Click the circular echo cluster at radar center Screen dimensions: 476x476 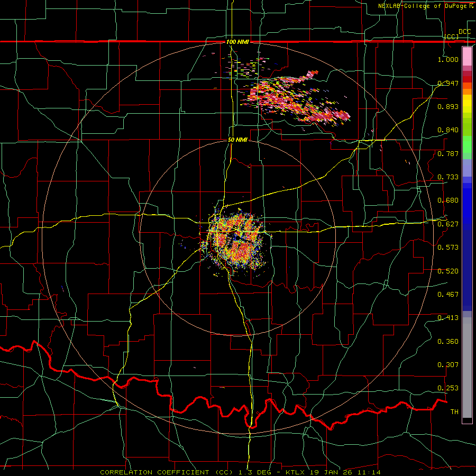click(237, 241)
